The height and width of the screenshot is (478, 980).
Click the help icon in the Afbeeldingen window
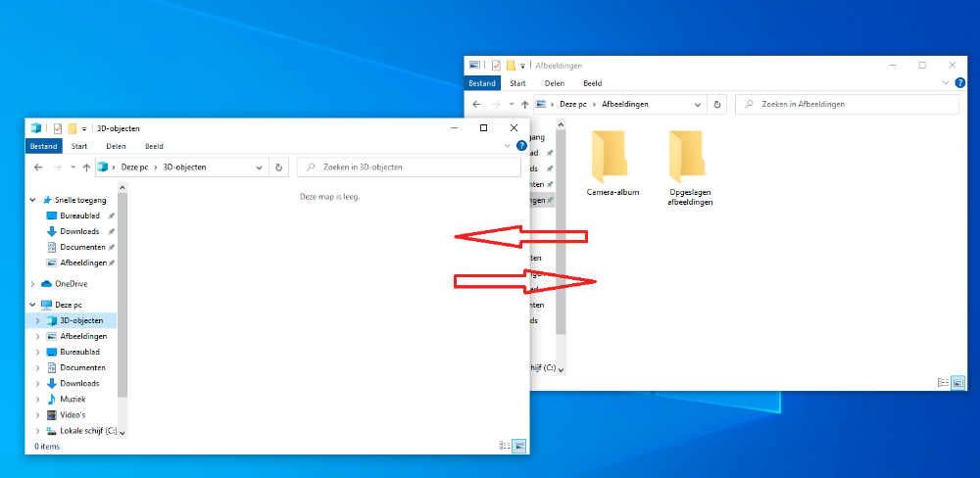click(x=960, y=83)
